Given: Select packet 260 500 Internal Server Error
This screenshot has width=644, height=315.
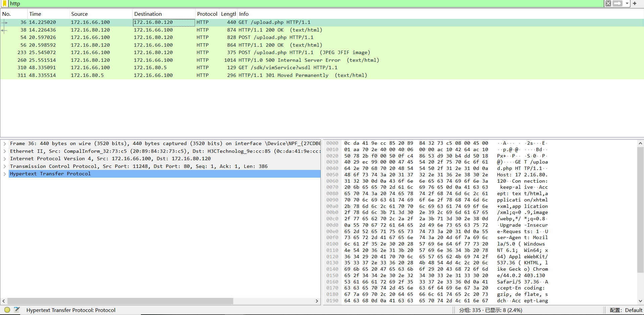Looking at the screenshot, I should pyautogui.click(x=322, y=60).
